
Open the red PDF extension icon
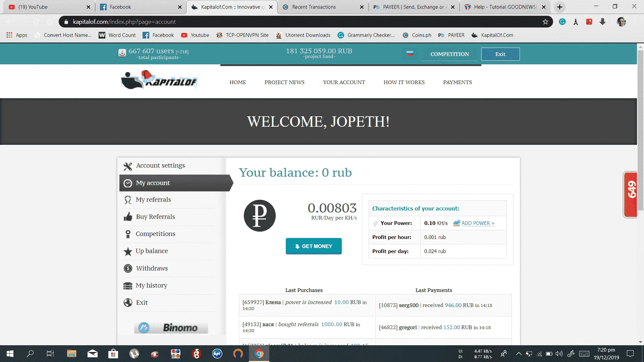tap(589, 22)
